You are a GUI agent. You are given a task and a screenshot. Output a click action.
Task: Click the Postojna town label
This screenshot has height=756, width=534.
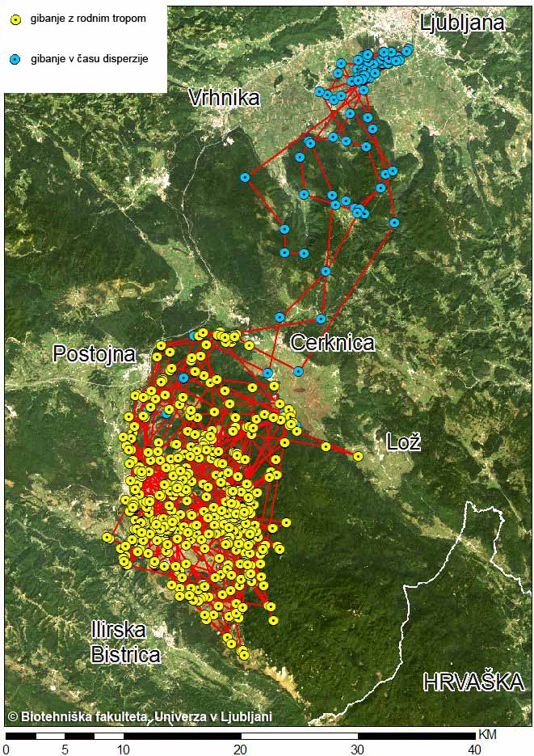(x=94, y=353)
